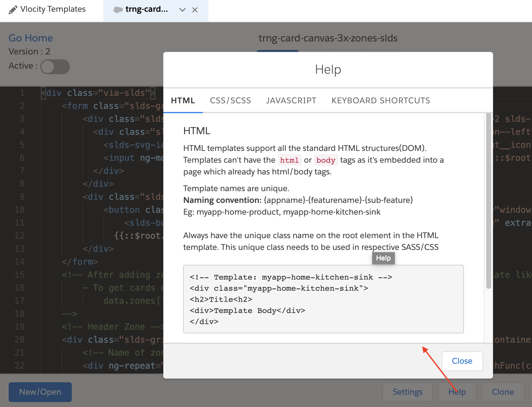Click the template title trng-card-canvas-3x-zones-slds
Screen dimensions: 532x407
pyautogui.click(x=328, y=38)
